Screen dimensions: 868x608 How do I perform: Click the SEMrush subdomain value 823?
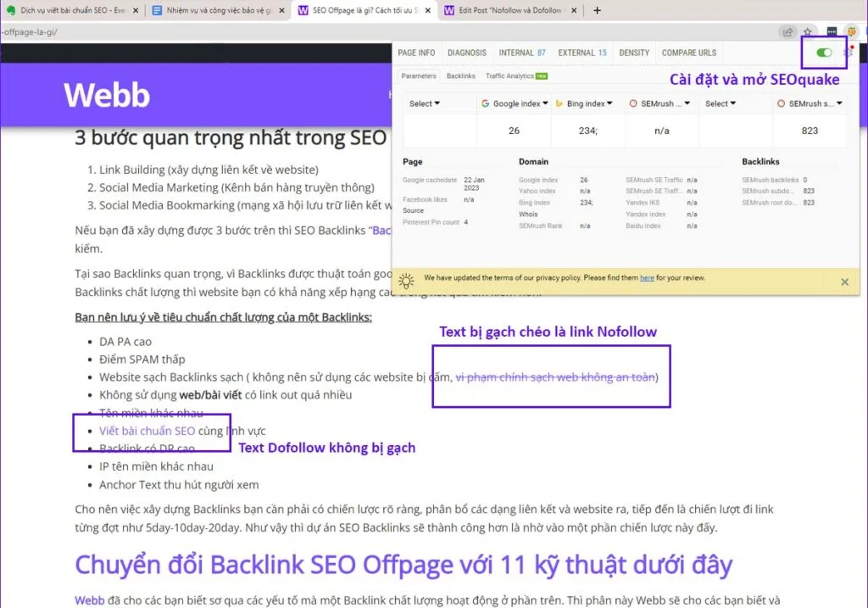[809, 191]
